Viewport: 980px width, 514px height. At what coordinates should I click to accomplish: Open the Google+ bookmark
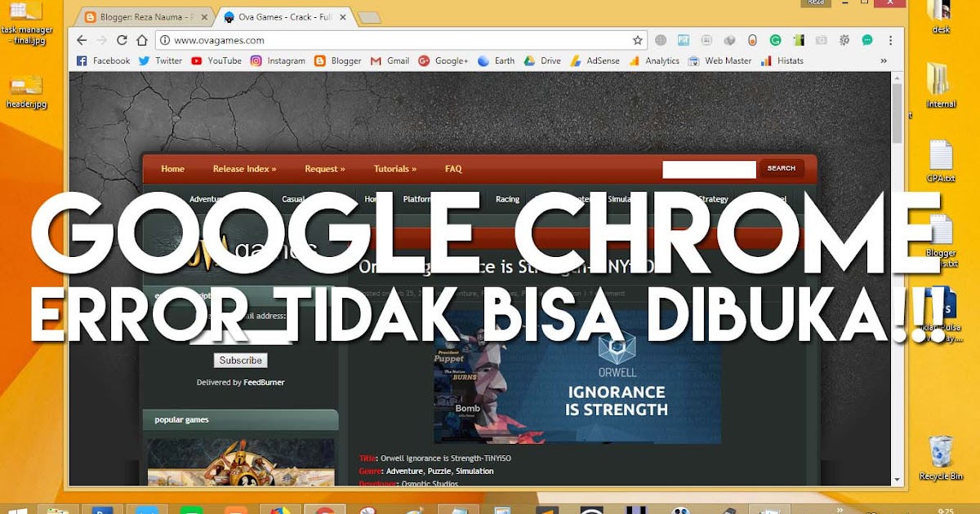pyautogui.click(x=443, y=60)
